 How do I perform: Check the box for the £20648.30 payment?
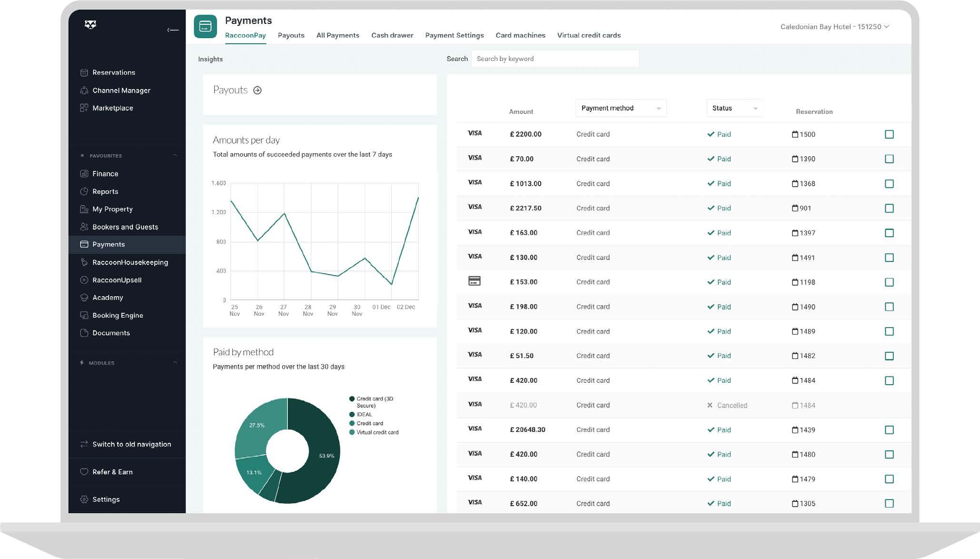[x=889, y=430]
